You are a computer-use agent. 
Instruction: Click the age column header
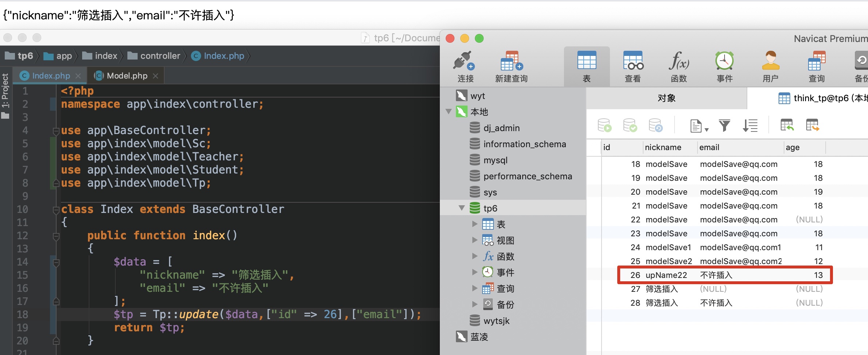click(x=804, y=147)
